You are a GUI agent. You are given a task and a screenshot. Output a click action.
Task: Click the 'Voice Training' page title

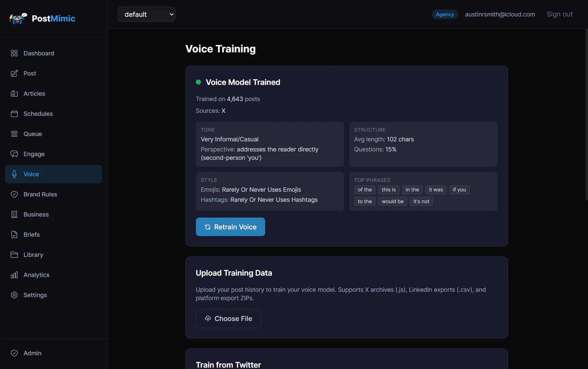[220, 49]
